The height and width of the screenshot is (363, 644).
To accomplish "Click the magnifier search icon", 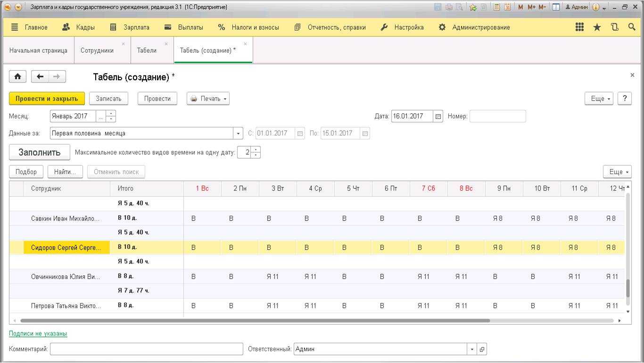I will click(x=632, y=27).
